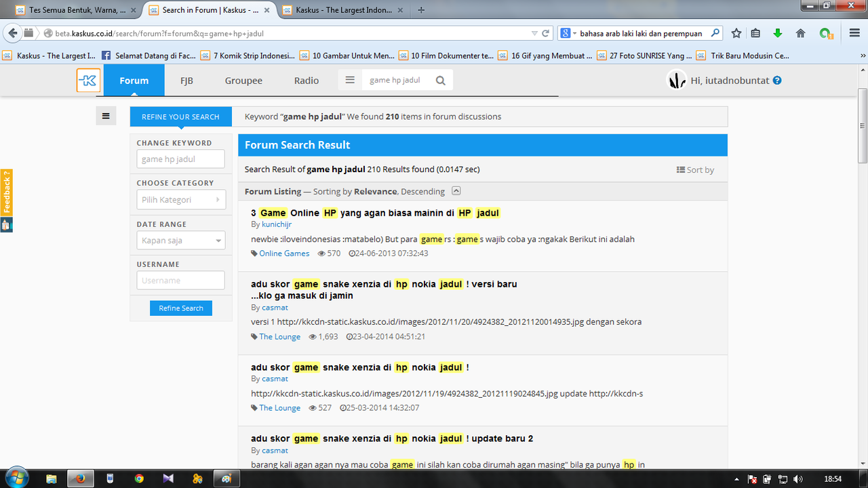Open the Windows Start button

pos(16,478)
